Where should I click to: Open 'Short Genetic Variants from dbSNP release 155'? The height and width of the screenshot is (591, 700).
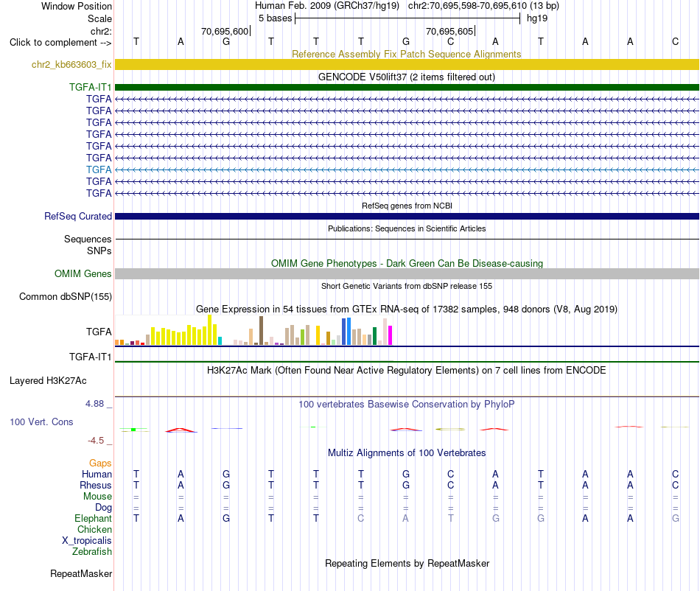[x=407, y=286]
